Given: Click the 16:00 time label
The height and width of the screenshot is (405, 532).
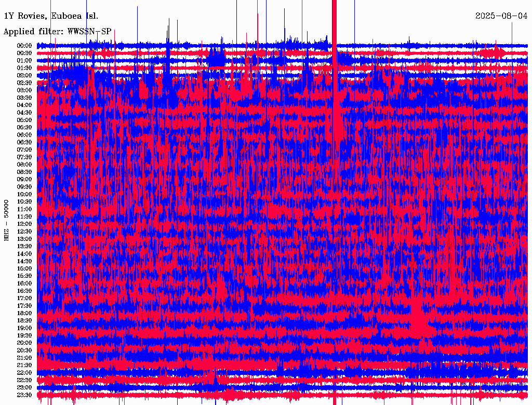Looking at the screenshot, I should coord(24,283).
